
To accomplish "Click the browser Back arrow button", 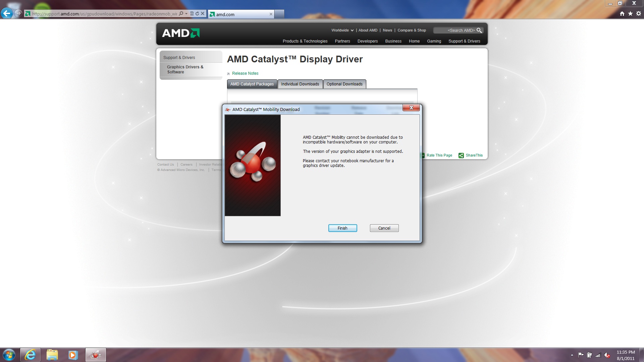I will 6,13.
